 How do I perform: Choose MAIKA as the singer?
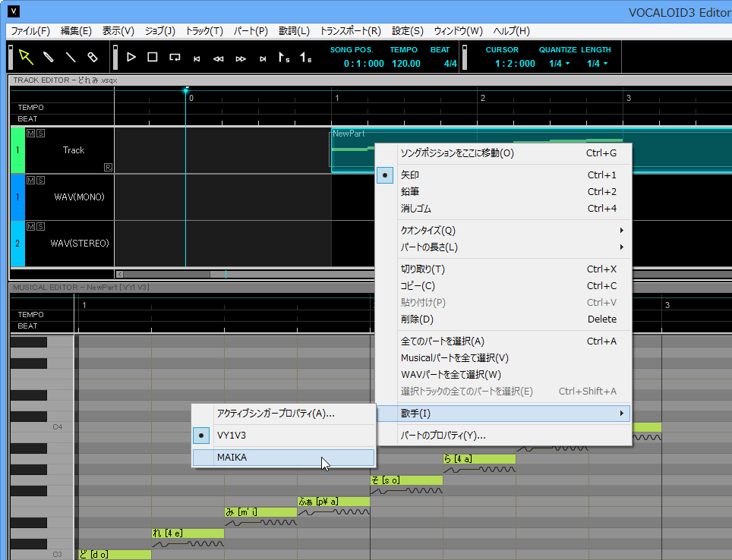click(284, 458)
